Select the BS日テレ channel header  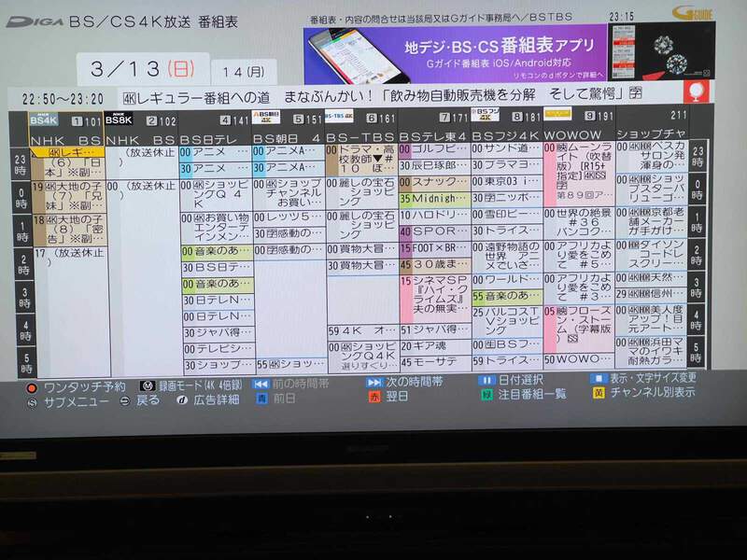215,129
